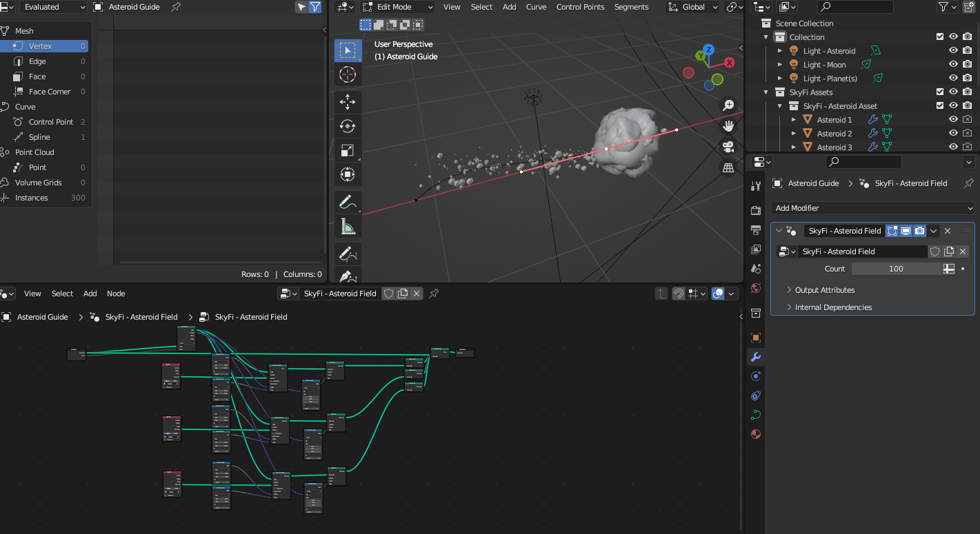Expand Internal Dependencies panel
The width and height of the screenshot is (980, 534).
pos(832,307)
